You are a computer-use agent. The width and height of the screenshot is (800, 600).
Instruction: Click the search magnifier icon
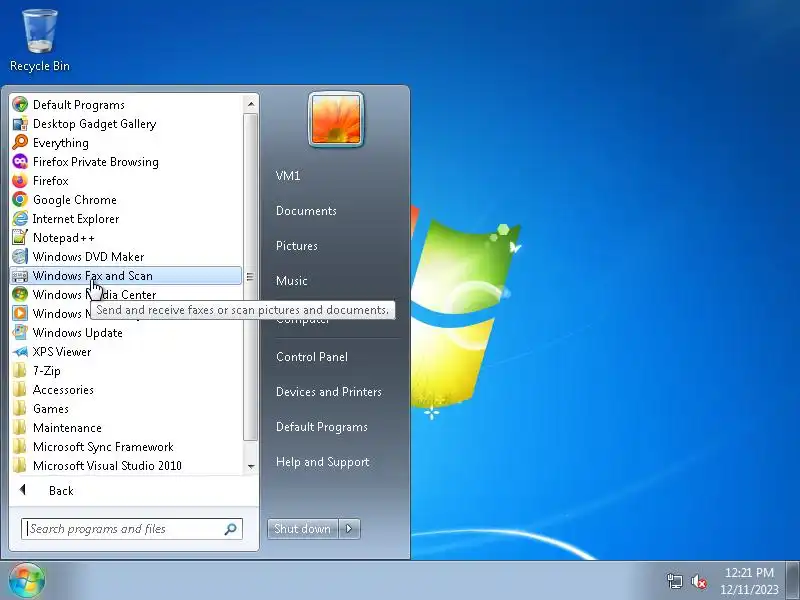pyautogui.click(x=230, y=529)
